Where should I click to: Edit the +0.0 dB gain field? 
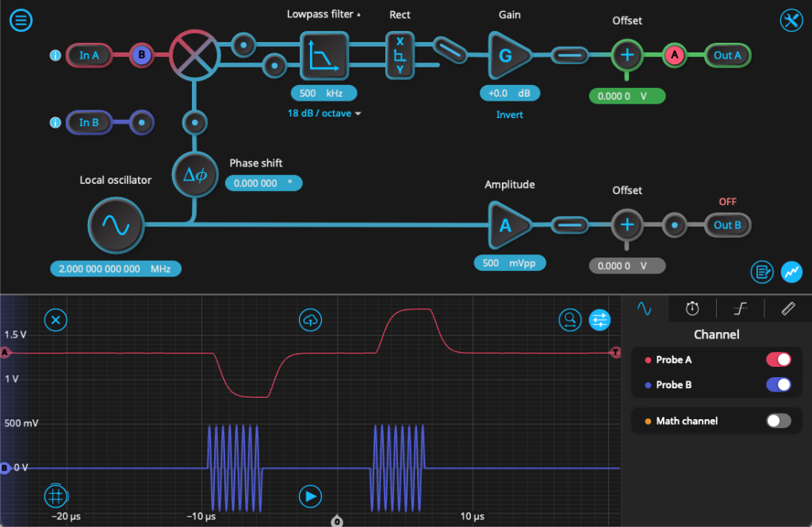tap(510, 94)
